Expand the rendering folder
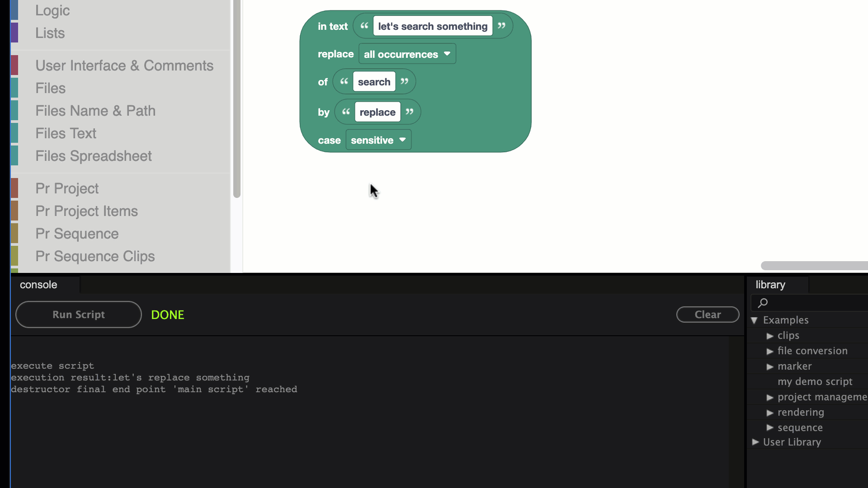The image size is (868, 488). pos(770,413)
